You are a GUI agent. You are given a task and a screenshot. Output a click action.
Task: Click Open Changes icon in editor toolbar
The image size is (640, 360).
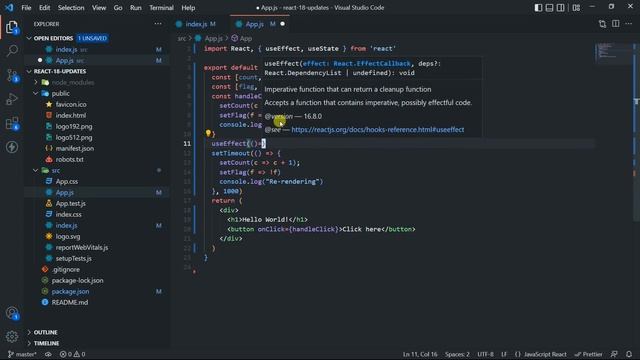point(602,24)
